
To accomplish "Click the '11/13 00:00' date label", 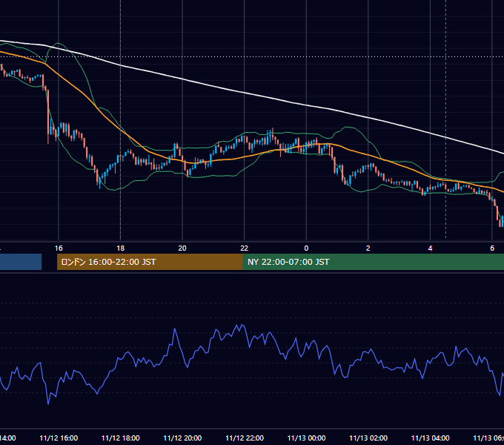I will tap(306, 438).
